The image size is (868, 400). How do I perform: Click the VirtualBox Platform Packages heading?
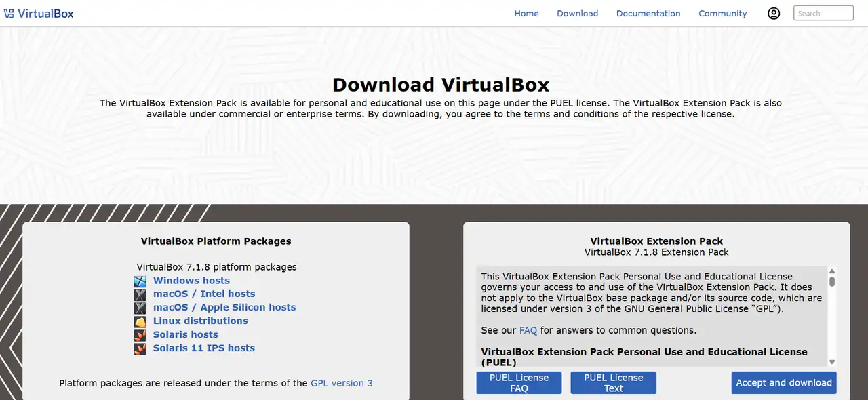click(216, 241)
